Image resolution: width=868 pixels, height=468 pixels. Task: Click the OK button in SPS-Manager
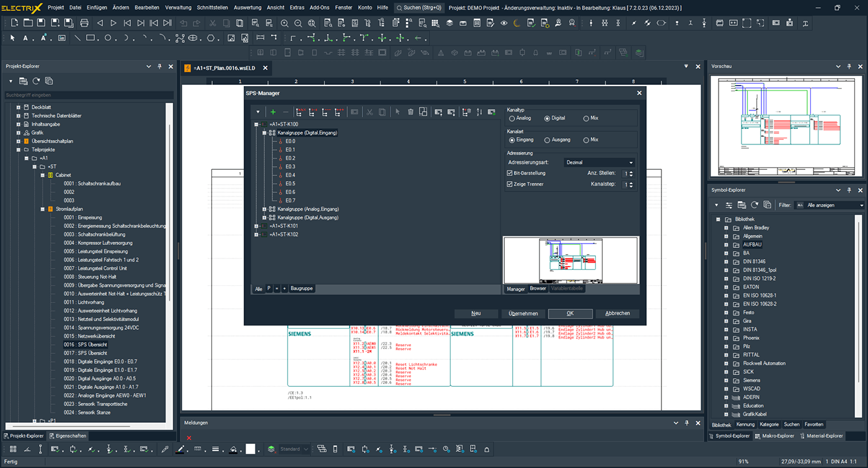(x=570, y=313)
